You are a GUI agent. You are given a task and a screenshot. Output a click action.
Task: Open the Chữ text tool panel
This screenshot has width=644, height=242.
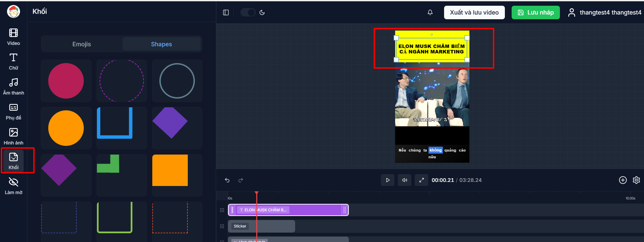pos(14,62)
